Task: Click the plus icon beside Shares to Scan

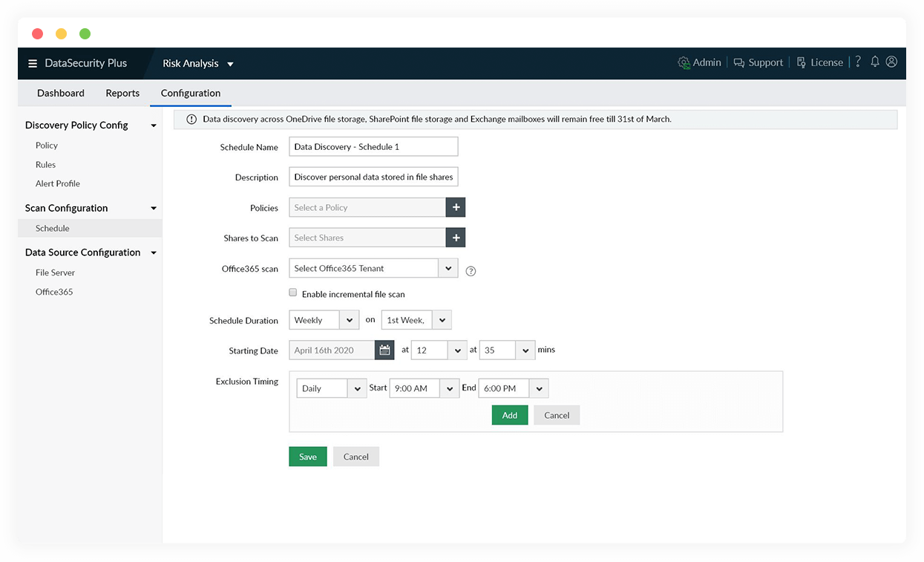Action: (x=456, y=238)
